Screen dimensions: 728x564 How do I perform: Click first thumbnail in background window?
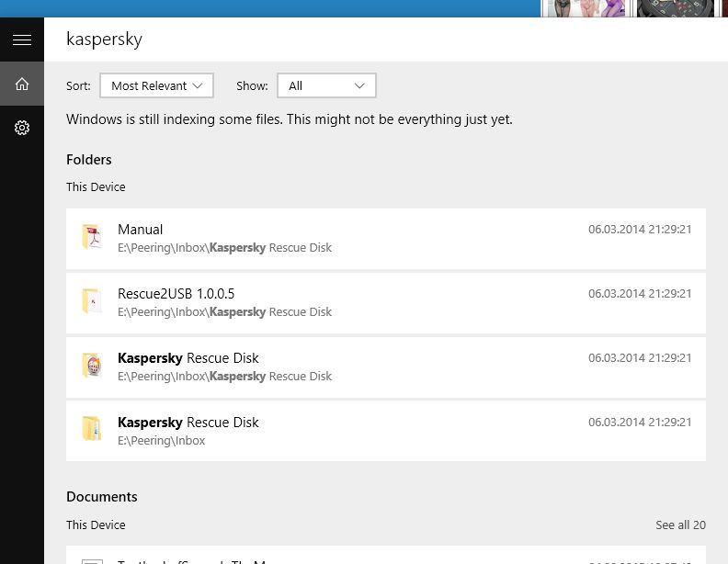(586, 8)
